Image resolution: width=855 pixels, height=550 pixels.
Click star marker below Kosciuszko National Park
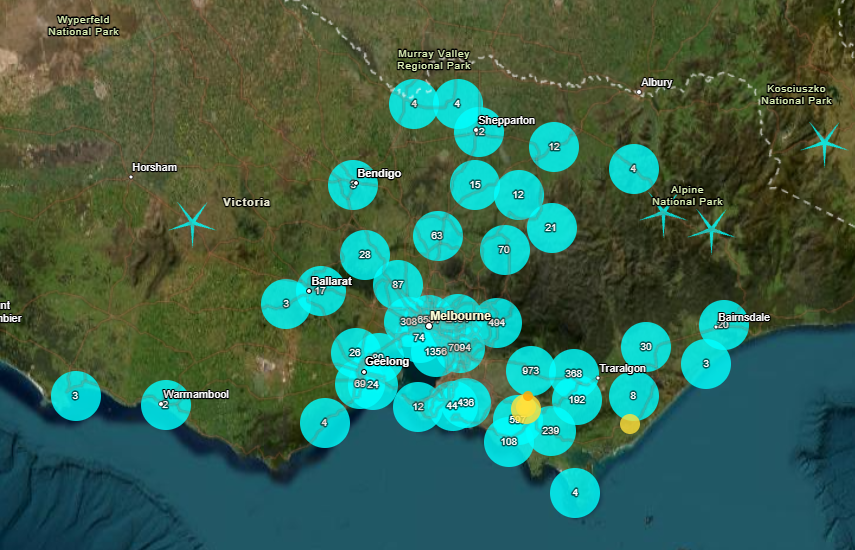[x=824, y=143]
